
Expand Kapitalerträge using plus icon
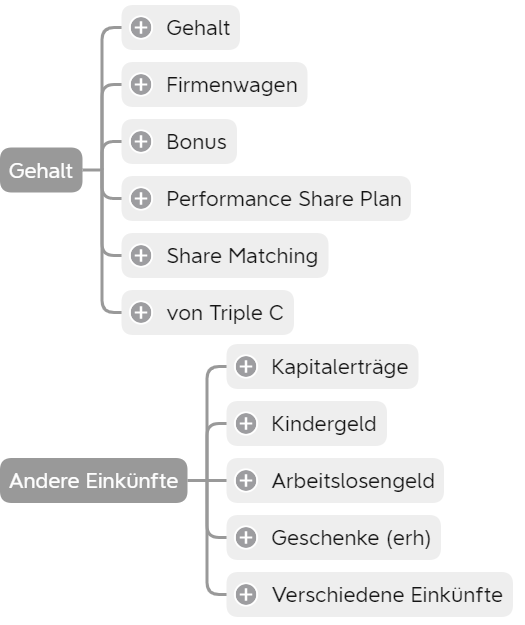click(246, 367)
